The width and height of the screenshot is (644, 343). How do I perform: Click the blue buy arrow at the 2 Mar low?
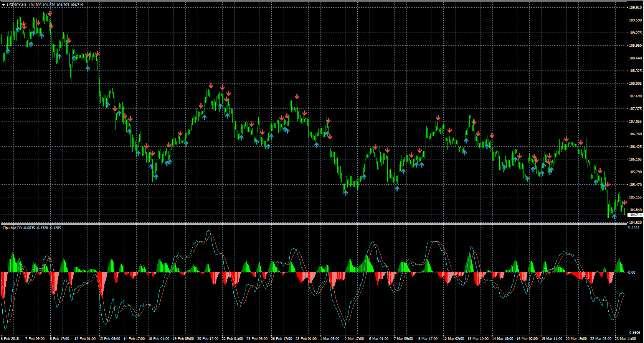(x=345, y=193)
